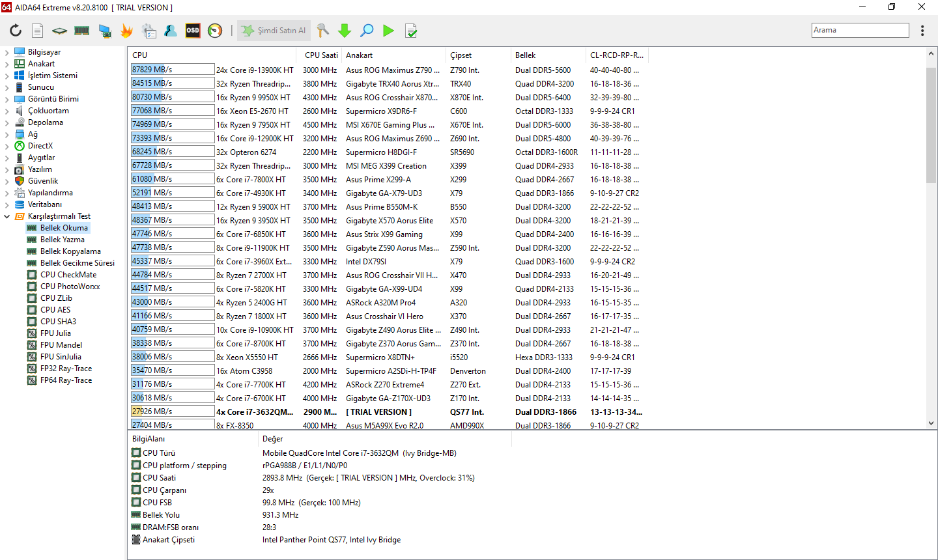Select the FPU SinJulia benchmark
938x560 pixels.
[x=61, y=357]
